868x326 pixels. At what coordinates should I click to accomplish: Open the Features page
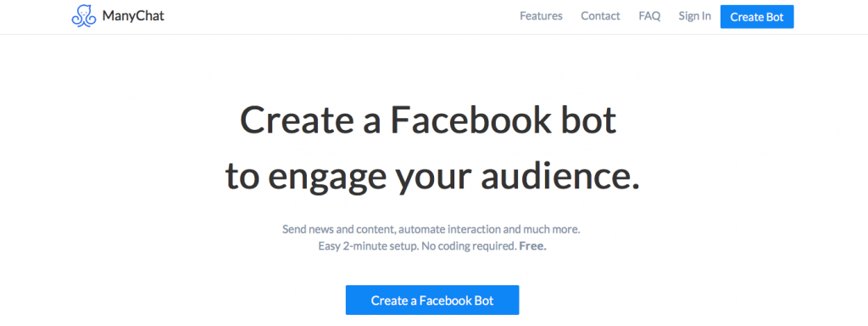point(541,16)
